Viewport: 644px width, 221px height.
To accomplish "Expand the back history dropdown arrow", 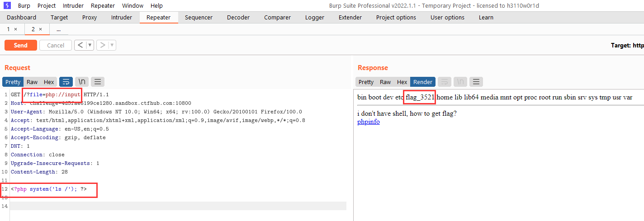I will click(x=90, y=45).
